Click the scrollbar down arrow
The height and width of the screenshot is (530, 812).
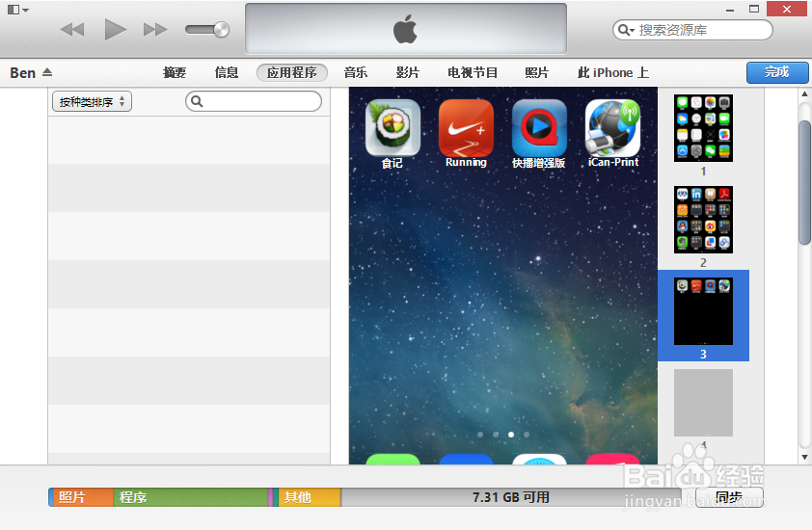tap(804, 457)
